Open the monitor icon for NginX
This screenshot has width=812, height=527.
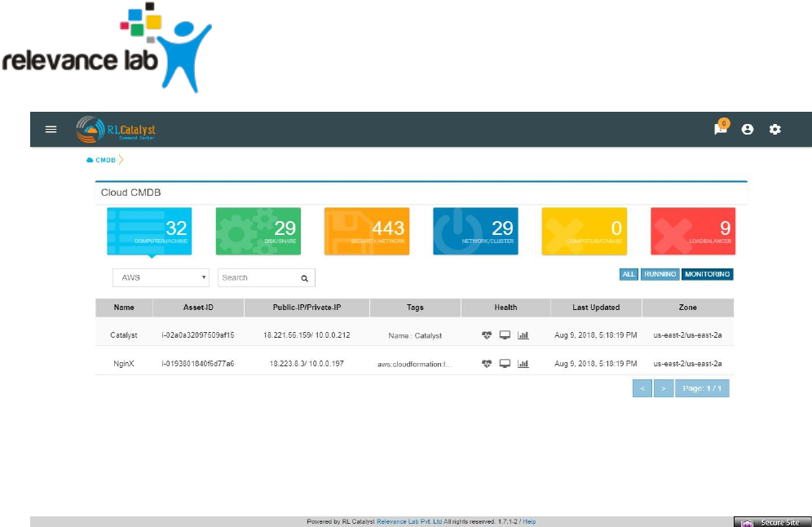505,364
